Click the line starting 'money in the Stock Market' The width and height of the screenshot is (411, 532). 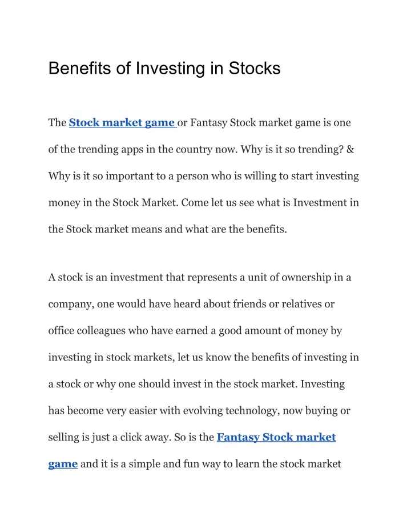click(203, 202)
